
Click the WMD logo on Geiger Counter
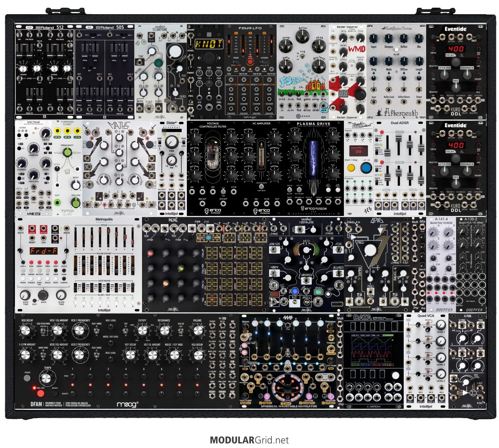click(356, 49)
